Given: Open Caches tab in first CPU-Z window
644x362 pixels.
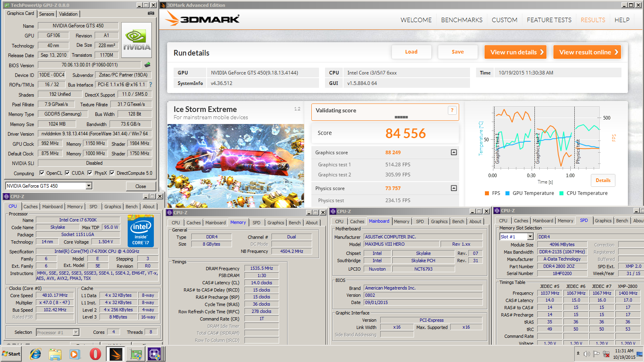Looking at the screenshot, I should tap(31, 207).
